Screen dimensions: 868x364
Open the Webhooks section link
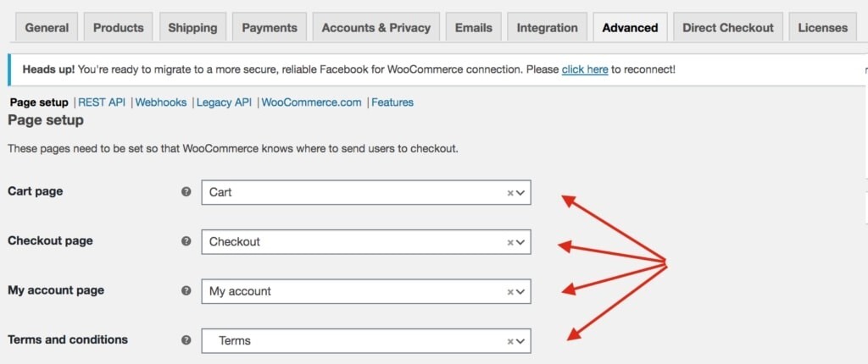[x=161, y=102]
